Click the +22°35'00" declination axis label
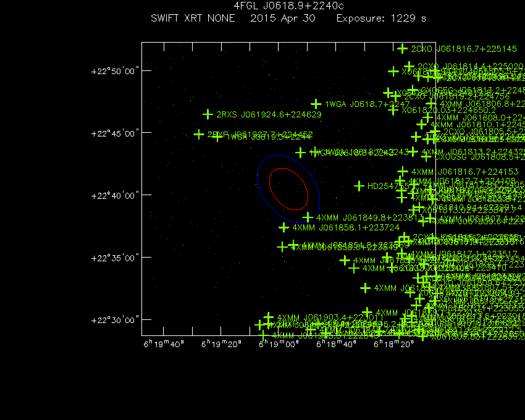 coord(115,258)
